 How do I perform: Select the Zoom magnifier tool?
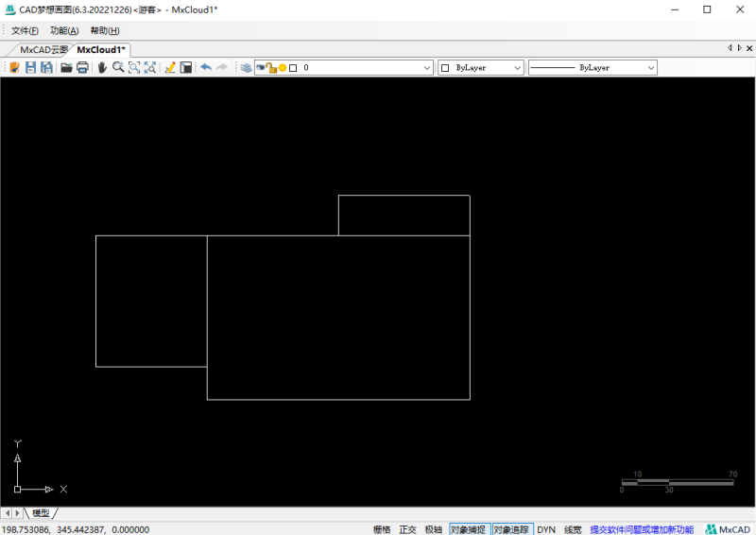[118, 68]
